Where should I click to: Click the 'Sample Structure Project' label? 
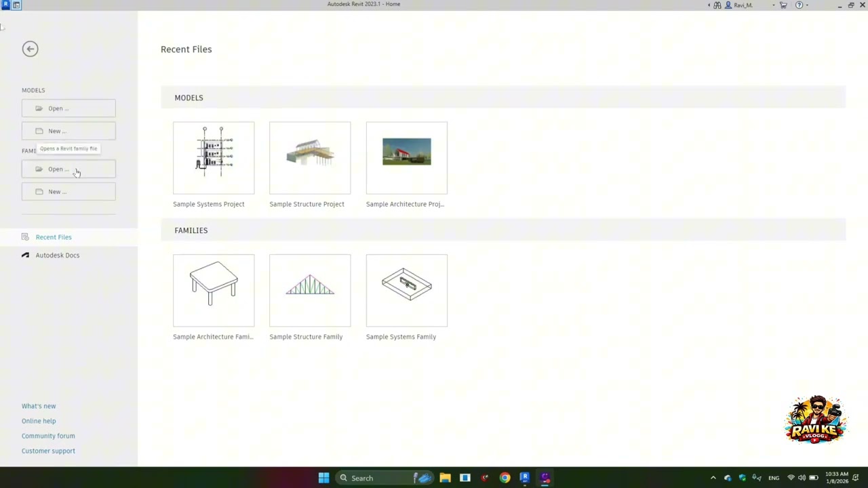pos(307,204)
